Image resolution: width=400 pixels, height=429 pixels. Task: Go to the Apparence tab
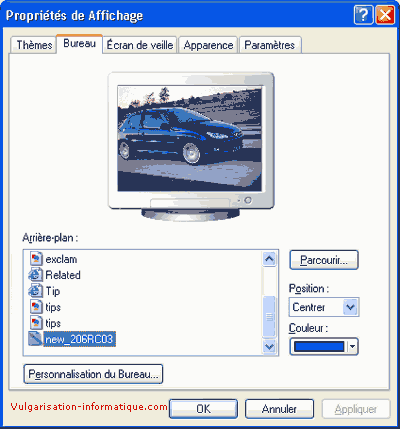coord(208,45)
